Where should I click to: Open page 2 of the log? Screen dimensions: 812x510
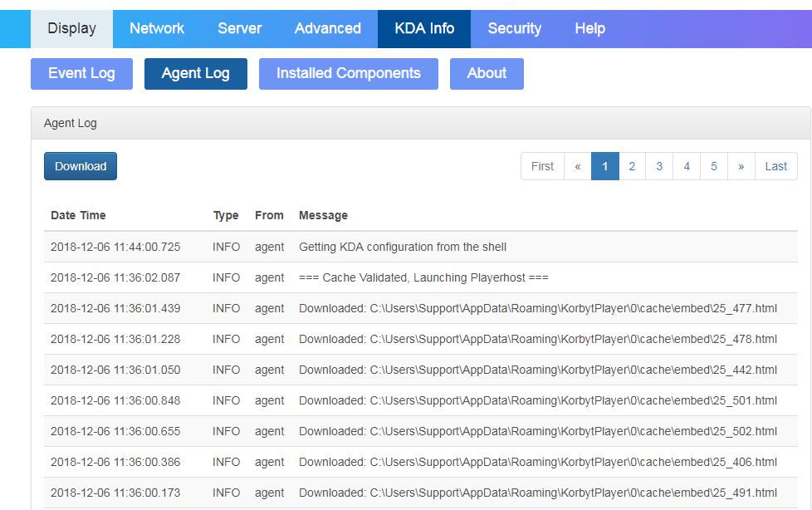(x=632, y=165)
